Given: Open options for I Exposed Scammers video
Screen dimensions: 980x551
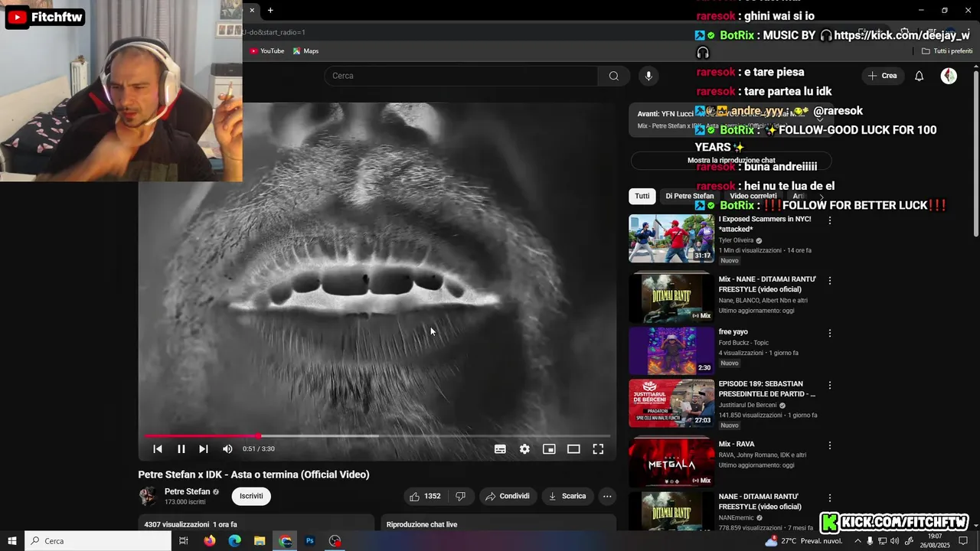Looking at the screenshot, I should pyautogui.click(x=829, y=220).
